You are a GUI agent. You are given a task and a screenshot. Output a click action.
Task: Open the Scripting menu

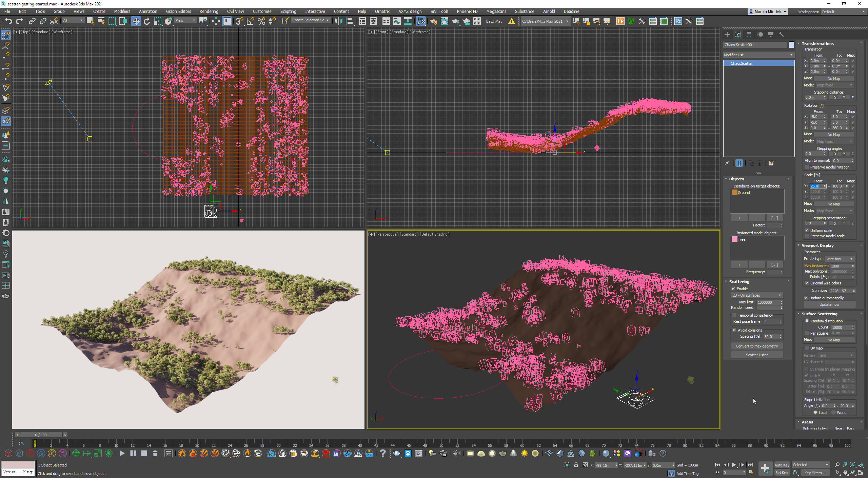click(x=288, y=12)
